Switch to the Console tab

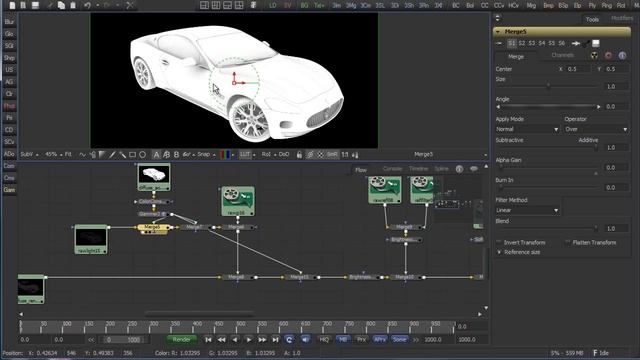point(392,169)
